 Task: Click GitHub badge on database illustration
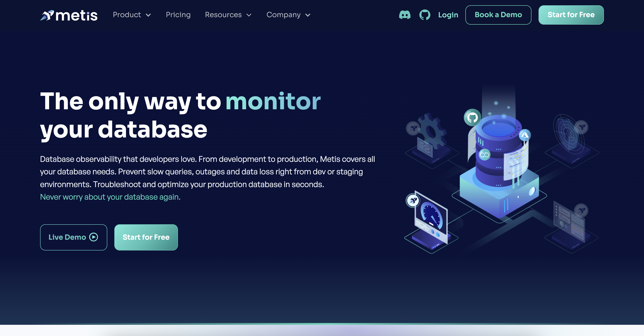[472, 117]
